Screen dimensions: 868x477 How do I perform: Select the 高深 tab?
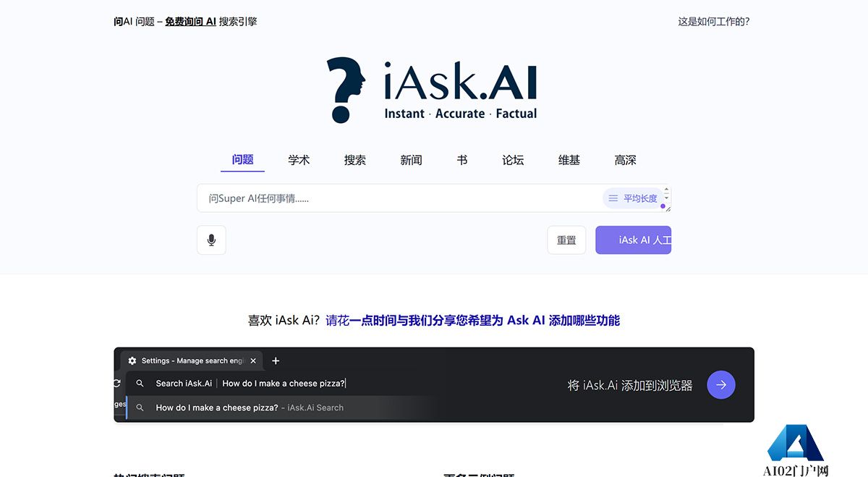626,160
